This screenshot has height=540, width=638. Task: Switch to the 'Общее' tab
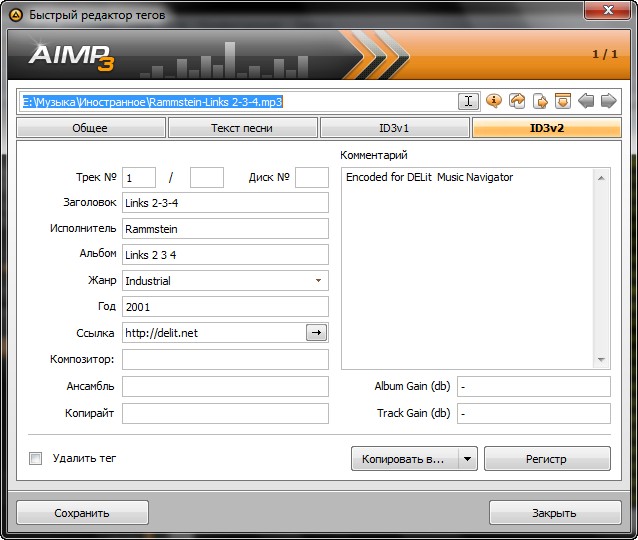coord(90,128)
